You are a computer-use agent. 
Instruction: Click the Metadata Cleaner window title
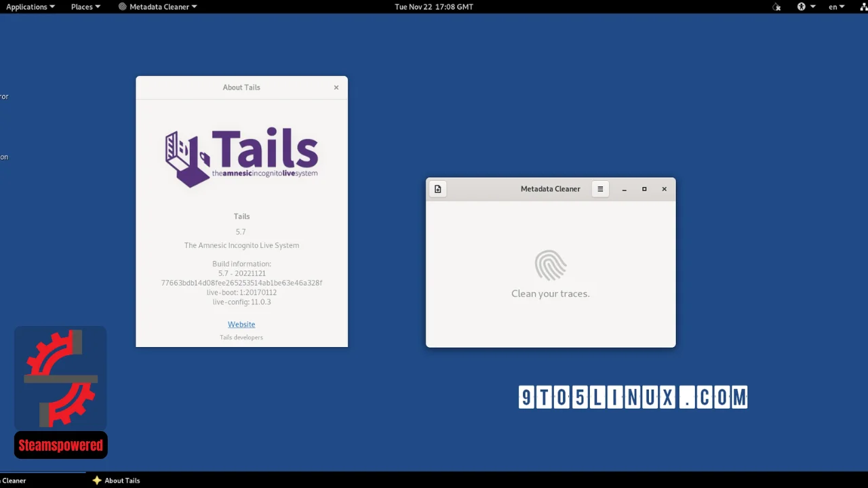tap(551, 189)
